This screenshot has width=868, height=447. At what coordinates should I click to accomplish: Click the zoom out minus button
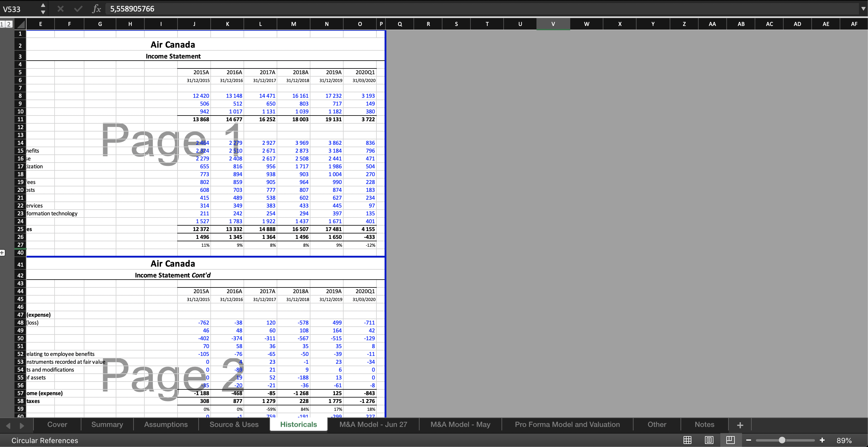point(748,440)
